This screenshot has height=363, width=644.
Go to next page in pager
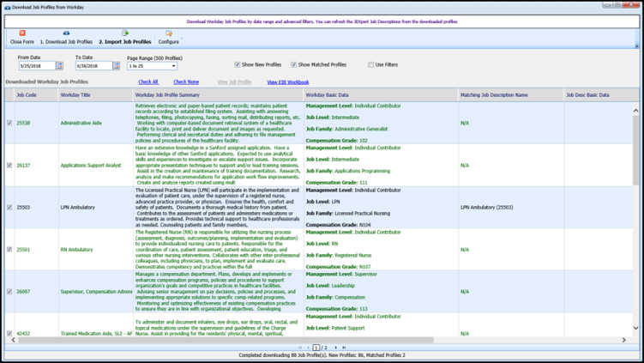[335, 348]
